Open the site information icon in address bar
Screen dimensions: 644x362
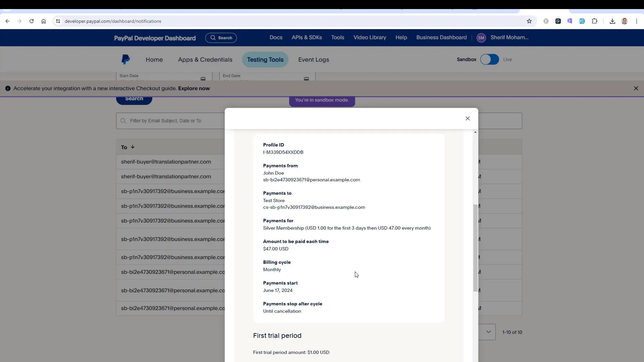(x=58, y=21)
